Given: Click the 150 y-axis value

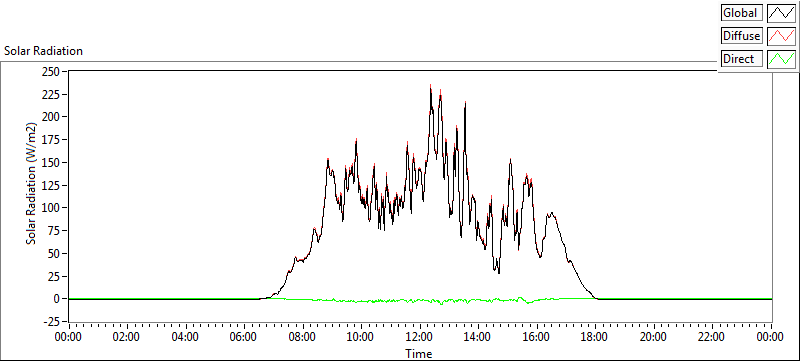Looking at the screenshot, I should [x=51, y=162].
